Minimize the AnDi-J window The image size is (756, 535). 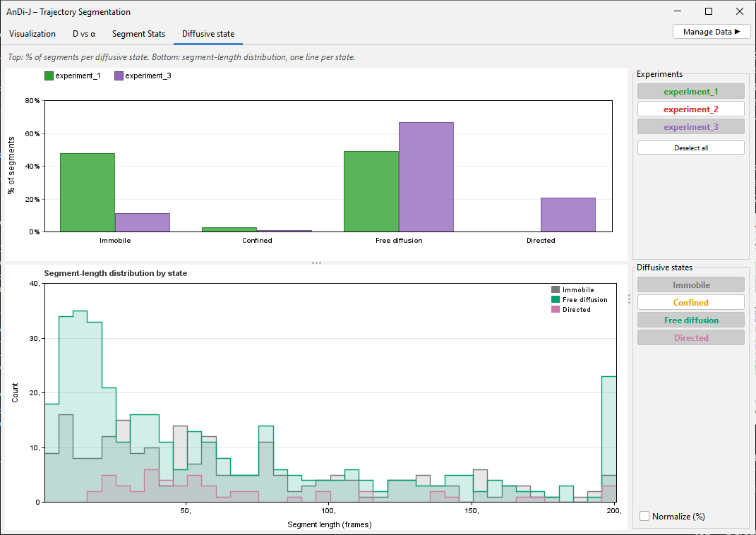click(x=678, y=11)
